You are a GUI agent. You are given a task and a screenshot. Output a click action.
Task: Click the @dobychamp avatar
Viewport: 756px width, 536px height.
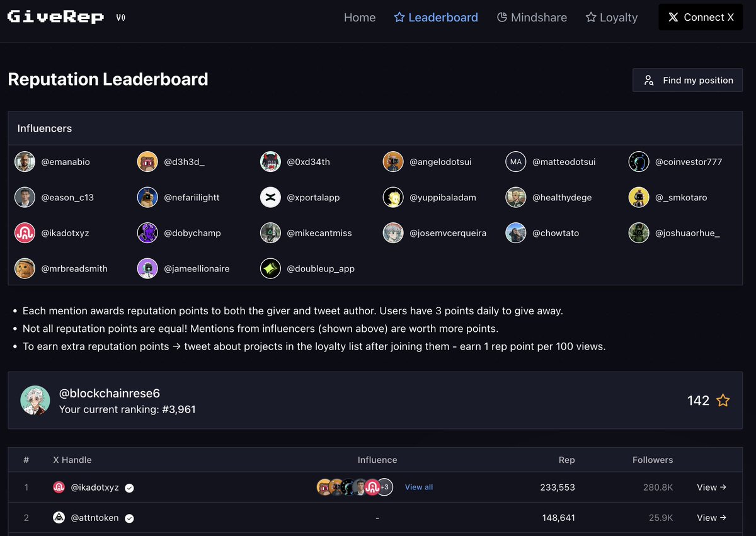click(147, 233)
